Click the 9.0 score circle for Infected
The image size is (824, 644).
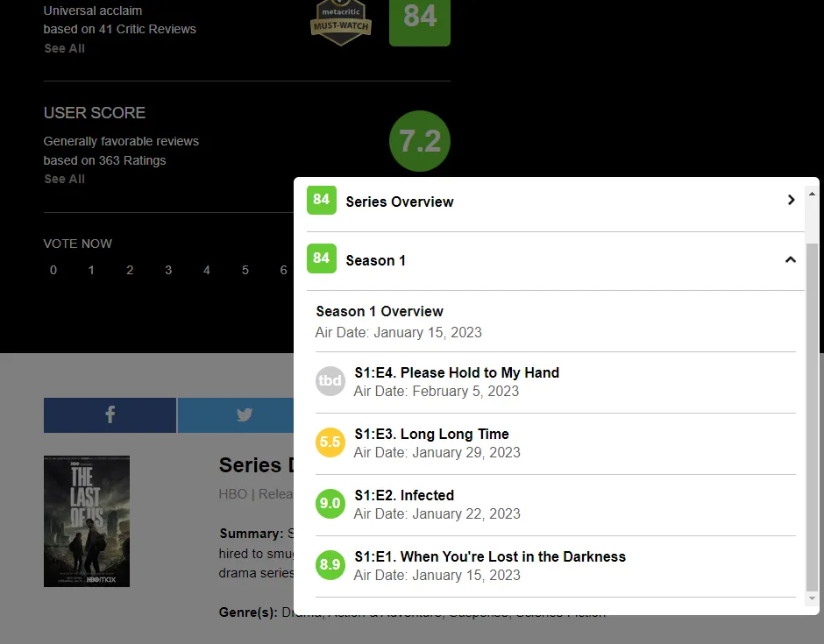(330, 504)
